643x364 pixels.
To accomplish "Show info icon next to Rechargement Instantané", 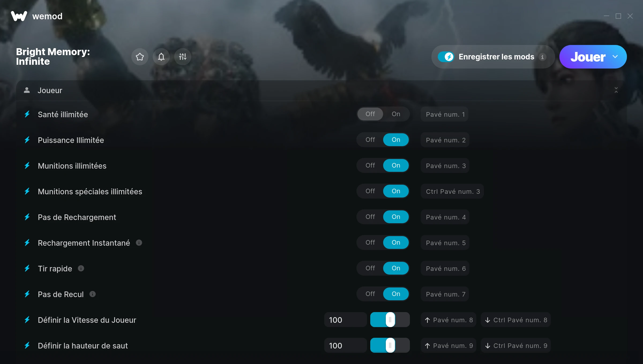I will [139, 243].
